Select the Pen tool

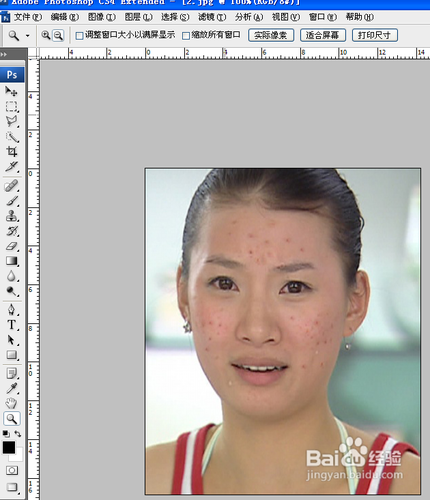[x=11, y=310]
